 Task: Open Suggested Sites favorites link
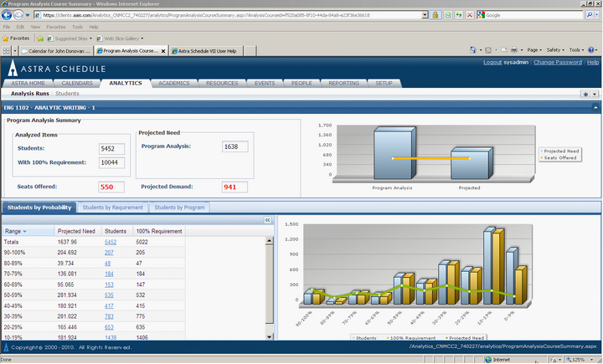pyautogui.click(x=70, y=38)
